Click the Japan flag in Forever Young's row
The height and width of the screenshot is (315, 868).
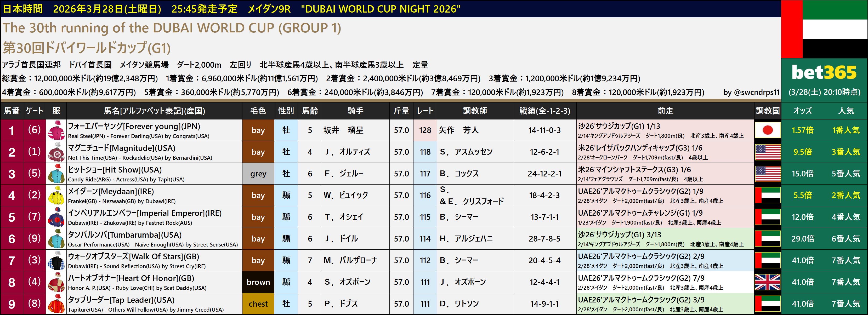pyautogui.click(x=768, y=130)
